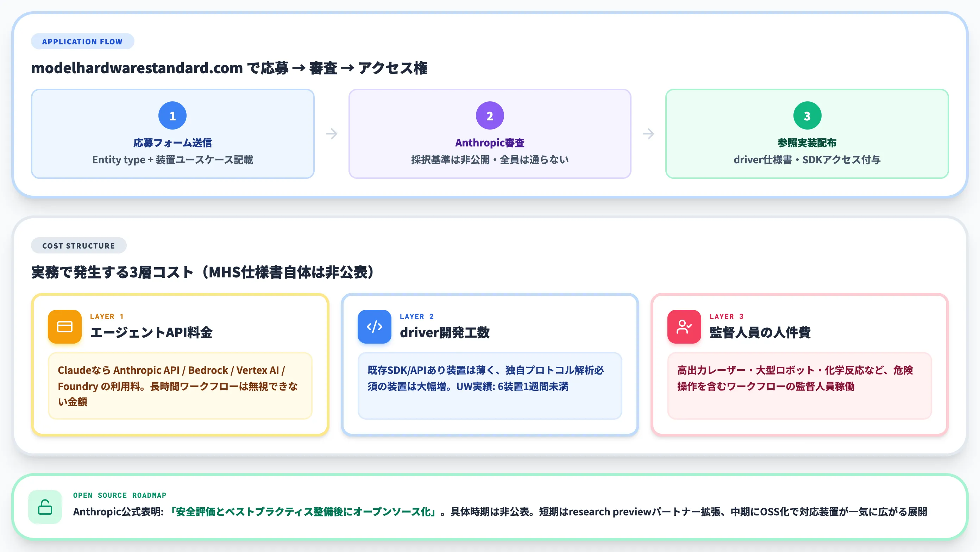
Task: Click the COST STRUCTURE badge
Action: (x=79, y=246)
